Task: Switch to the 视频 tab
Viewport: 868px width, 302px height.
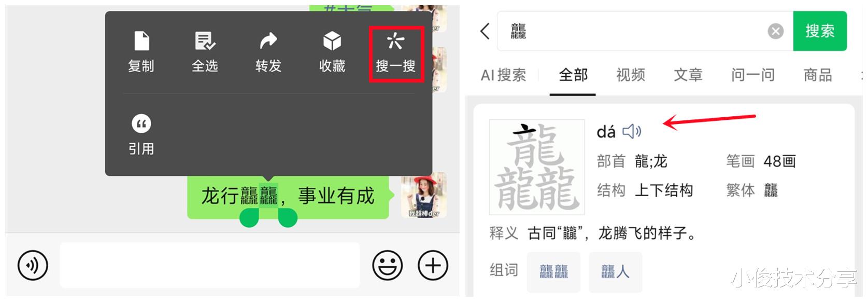Action: click(631, 75)
